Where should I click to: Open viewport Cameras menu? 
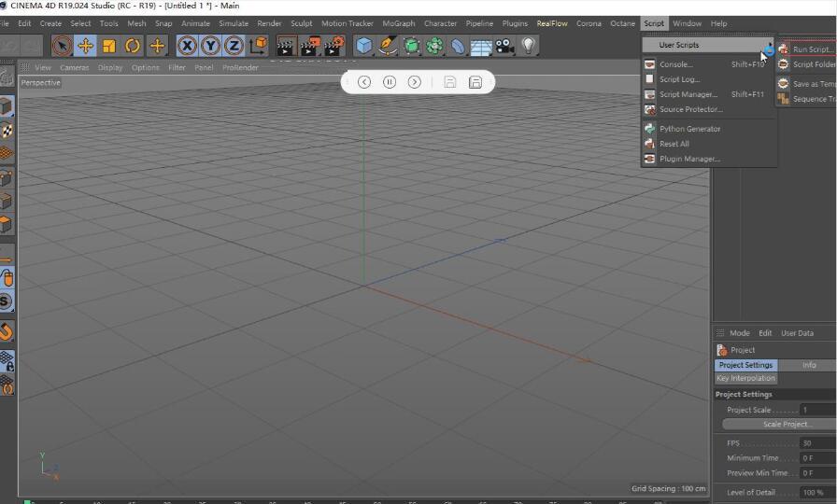click(74, 68)
